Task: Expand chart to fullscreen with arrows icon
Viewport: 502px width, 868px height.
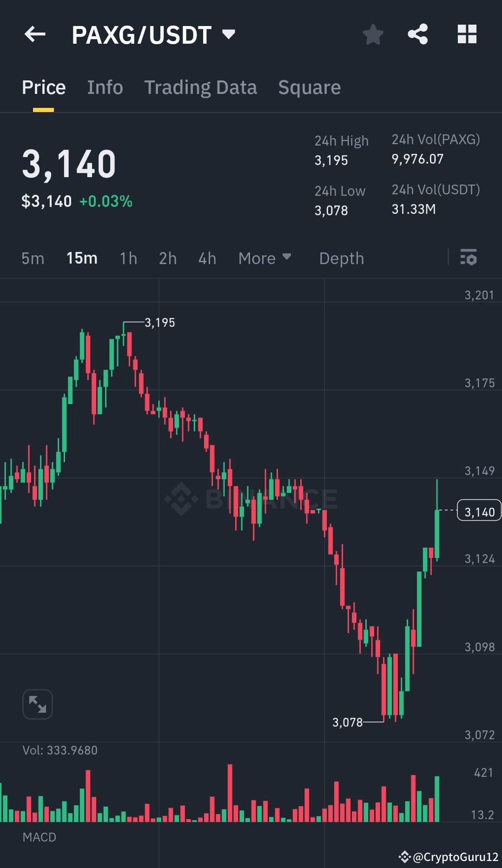Action: (x=38, y=704)
